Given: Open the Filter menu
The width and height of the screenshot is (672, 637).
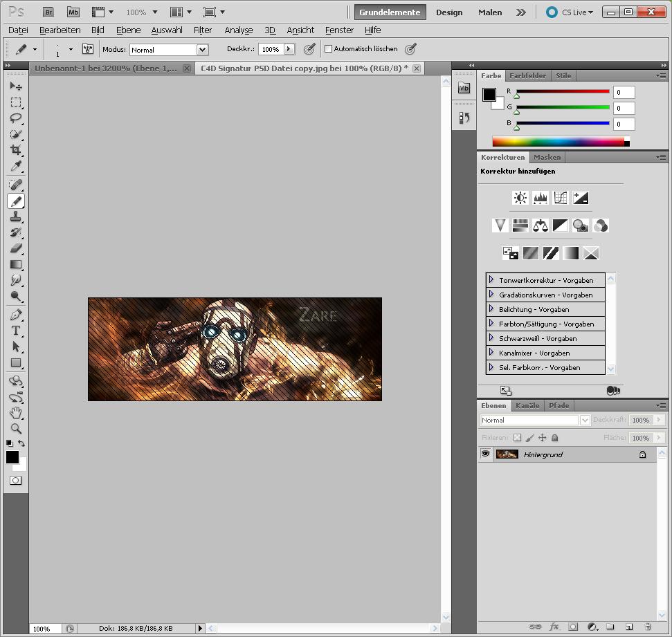Looking at the screenshot, I should [203, 30].
